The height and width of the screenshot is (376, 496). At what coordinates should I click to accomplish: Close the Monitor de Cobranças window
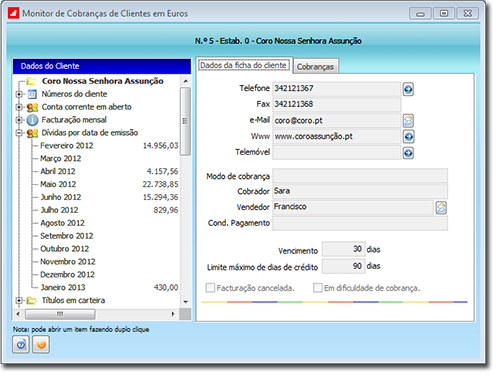click(x=468, y=14)
